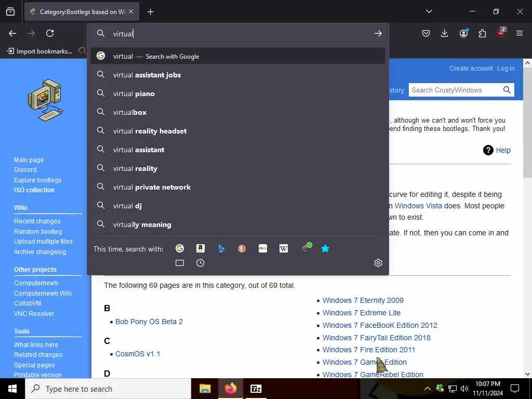Click the Create account link

coord(471,68)
